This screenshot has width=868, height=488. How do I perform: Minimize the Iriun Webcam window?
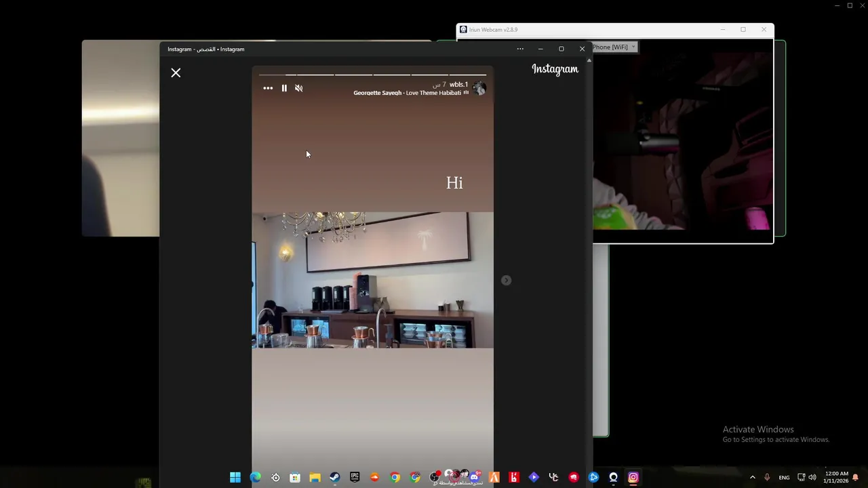[723, 30]
